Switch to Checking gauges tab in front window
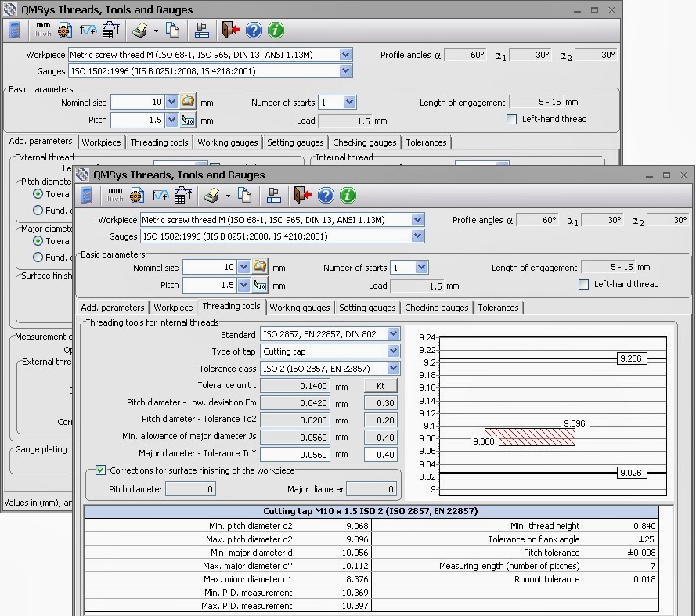The width and height of the screenshot is (696, 616). pos(437,308)
